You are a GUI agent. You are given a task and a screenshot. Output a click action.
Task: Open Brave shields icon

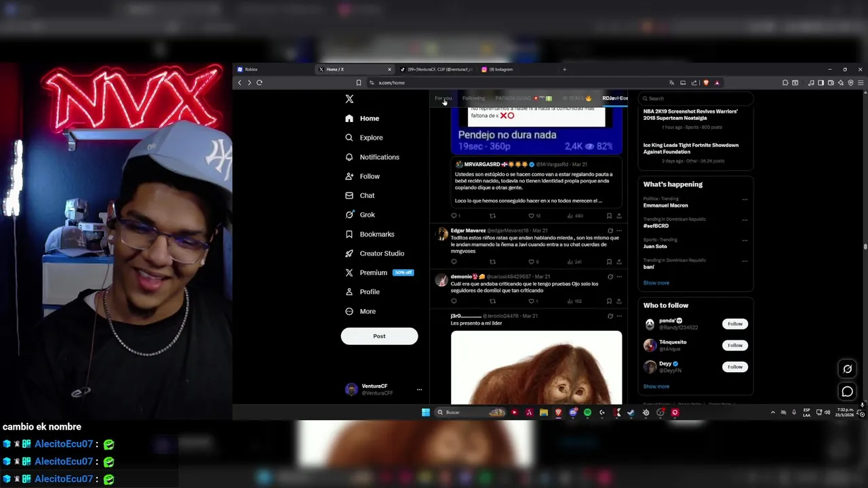point(706,83)
